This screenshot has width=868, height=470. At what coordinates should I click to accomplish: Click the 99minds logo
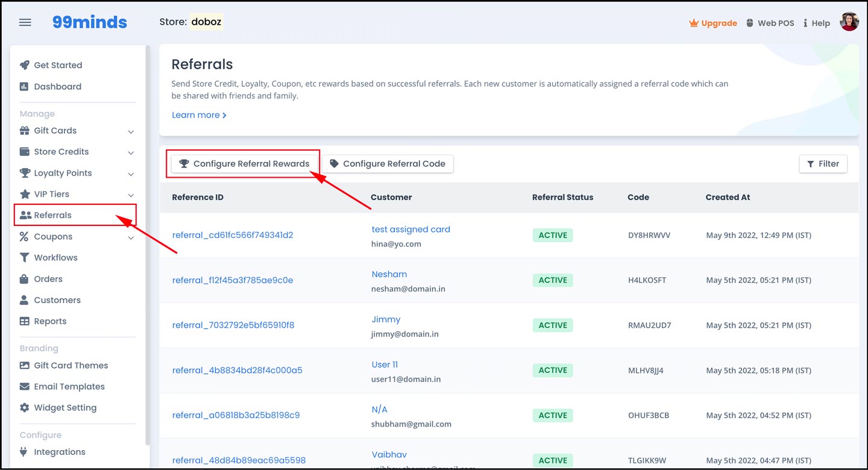click(x=89, y=22)
